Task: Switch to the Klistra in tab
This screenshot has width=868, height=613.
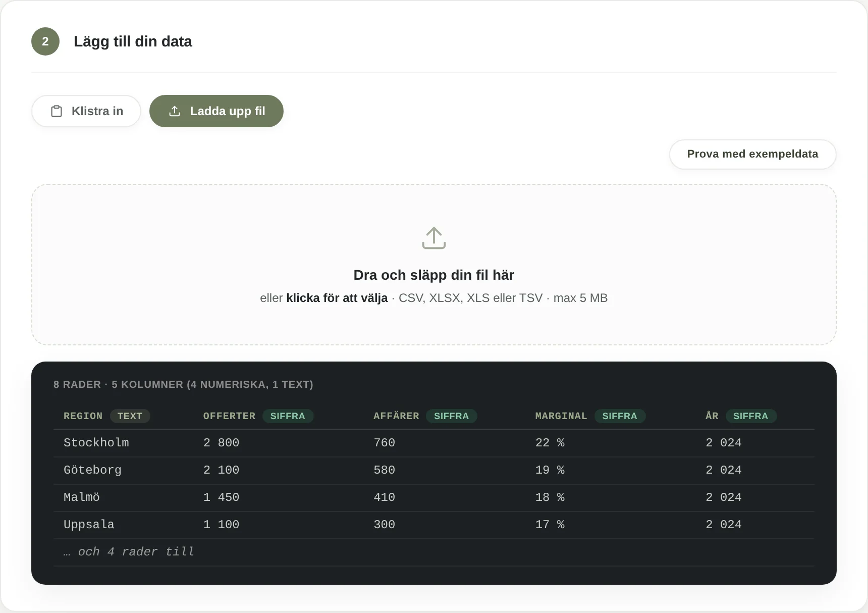Action: [86, 111]
